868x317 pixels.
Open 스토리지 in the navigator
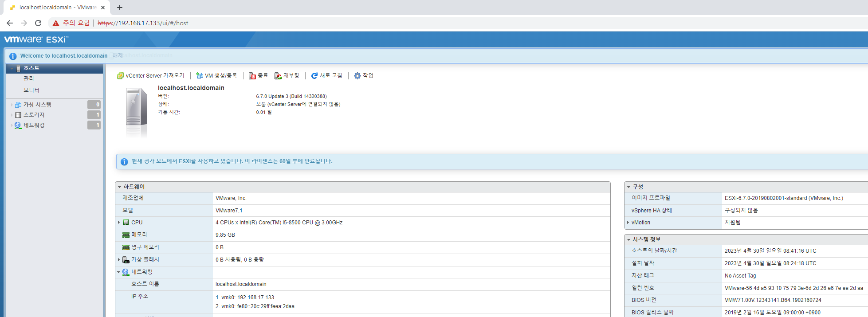tap(34, 115)
